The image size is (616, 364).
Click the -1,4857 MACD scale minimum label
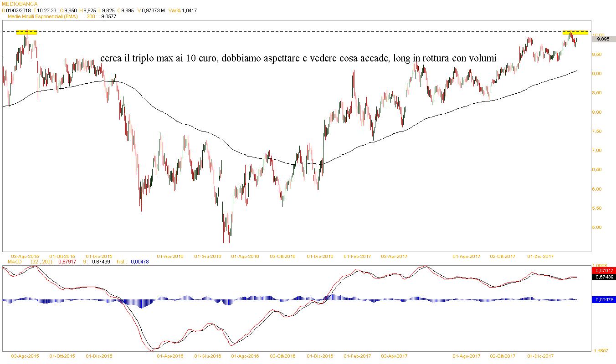[x=601, y=350]
